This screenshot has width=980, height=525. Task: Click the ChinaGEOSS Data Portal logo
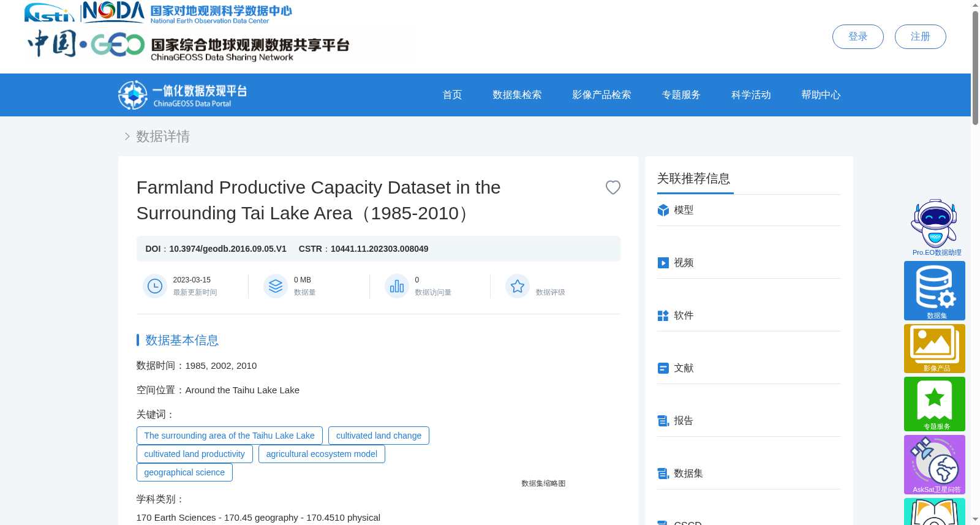tap(183, 95)
